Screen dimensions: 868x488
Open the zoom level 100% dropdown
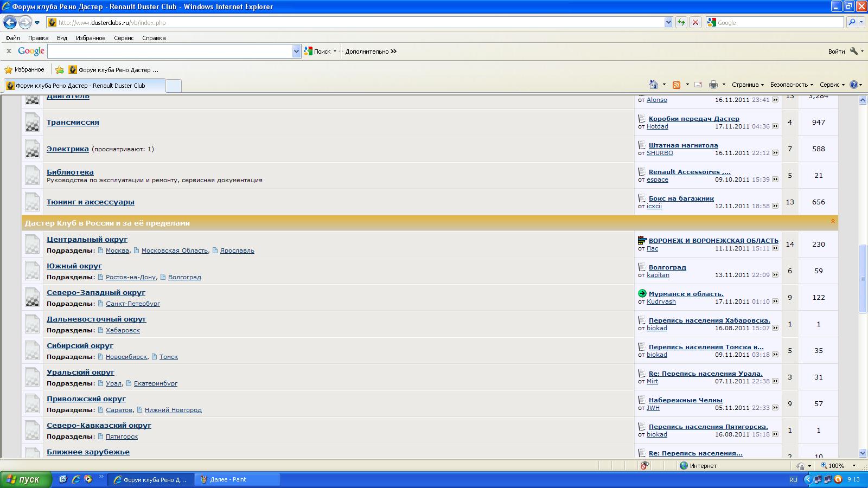coord(854,466)
